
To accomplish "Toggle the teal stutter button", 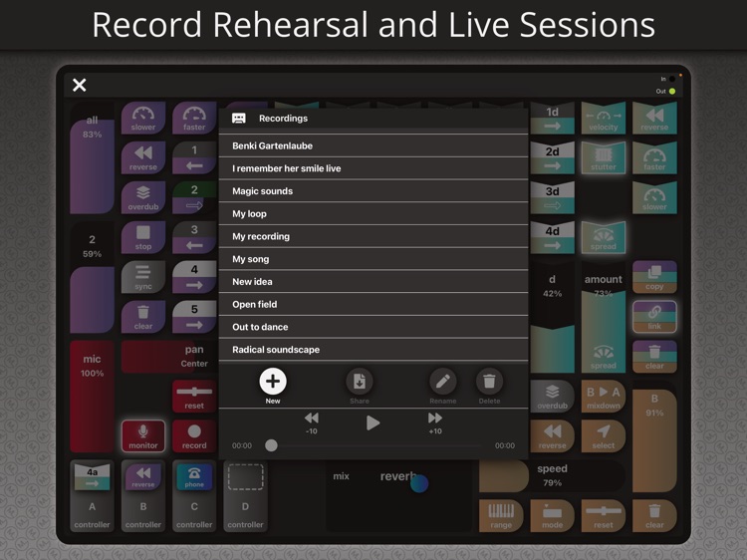I will (x=604, y=157).
